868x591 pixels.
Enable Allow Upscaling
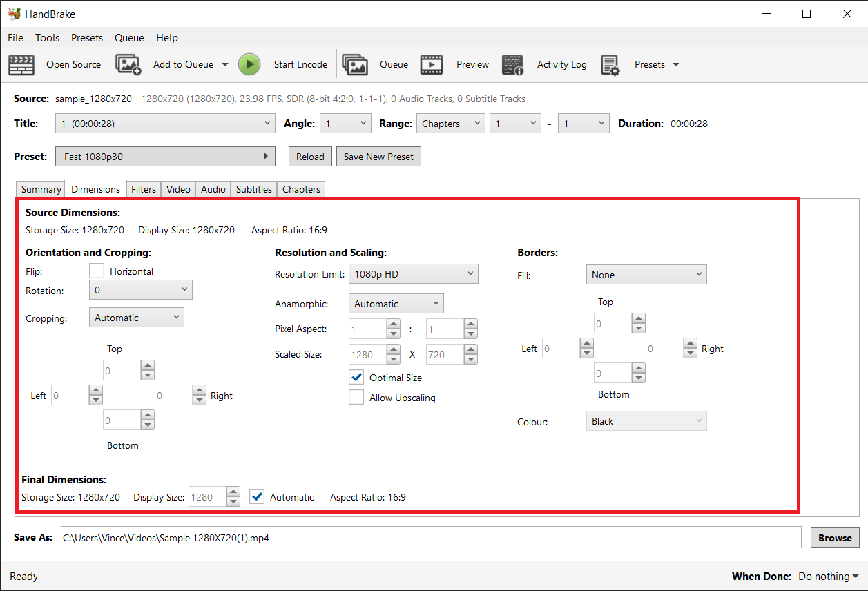[x=356, y=397]
